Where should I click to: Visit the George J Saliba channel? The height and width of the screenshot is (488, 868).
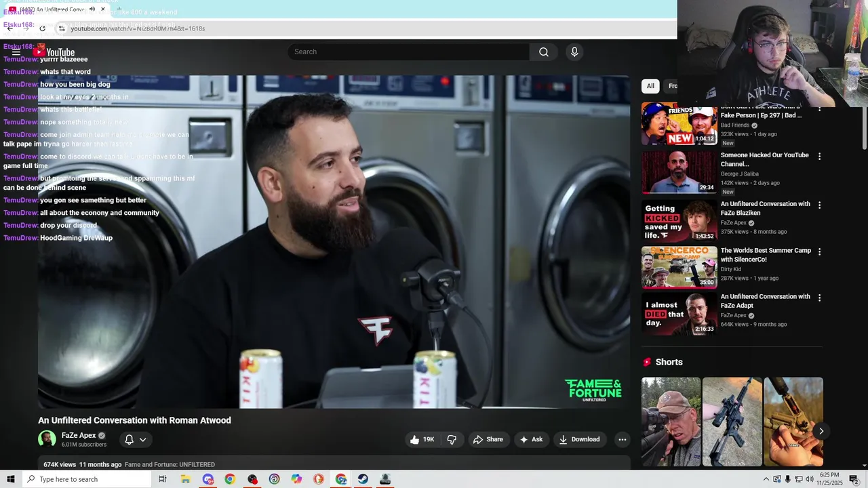[739, 174]
